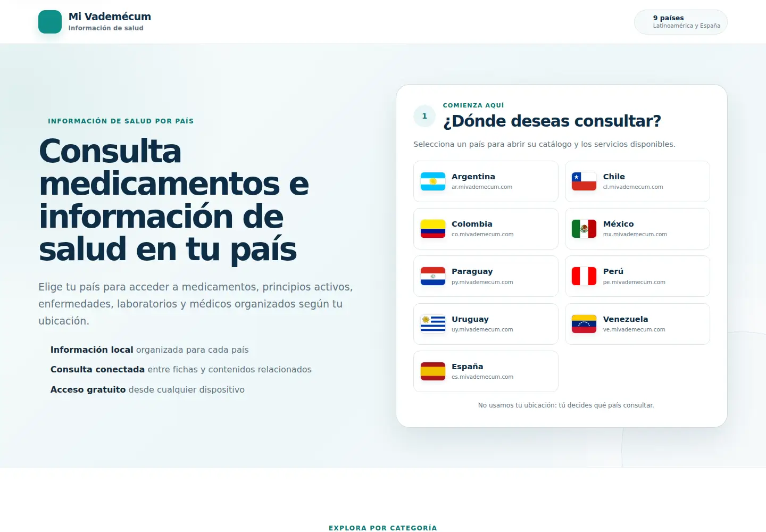Click the COMIENZA AQUÍ label
766x532 pixels.
[473, 105]
